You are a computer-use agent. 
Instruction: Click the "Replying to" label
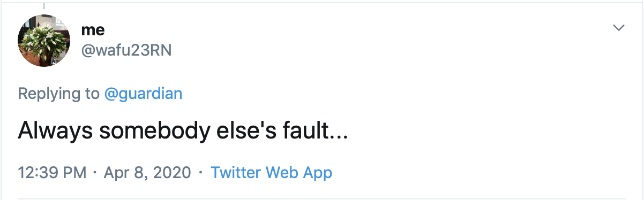pos(58,94)
